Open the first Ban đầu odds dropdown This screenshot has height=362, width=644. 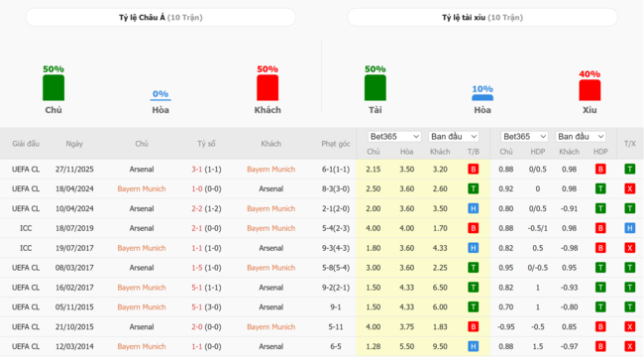(x=454, y=137)
